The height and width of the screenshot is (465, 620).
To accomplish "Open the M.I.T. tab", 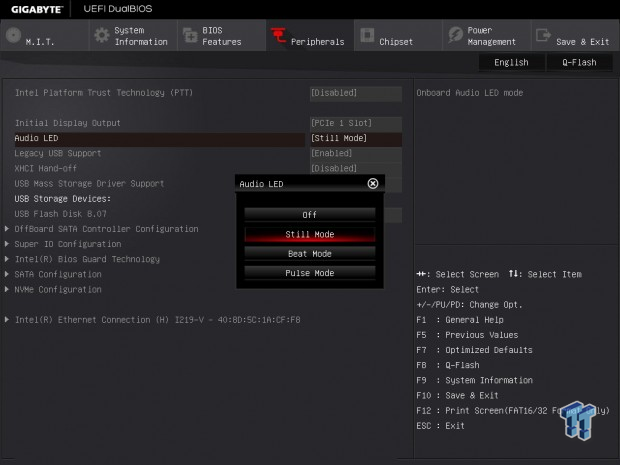I will point(44,36).
